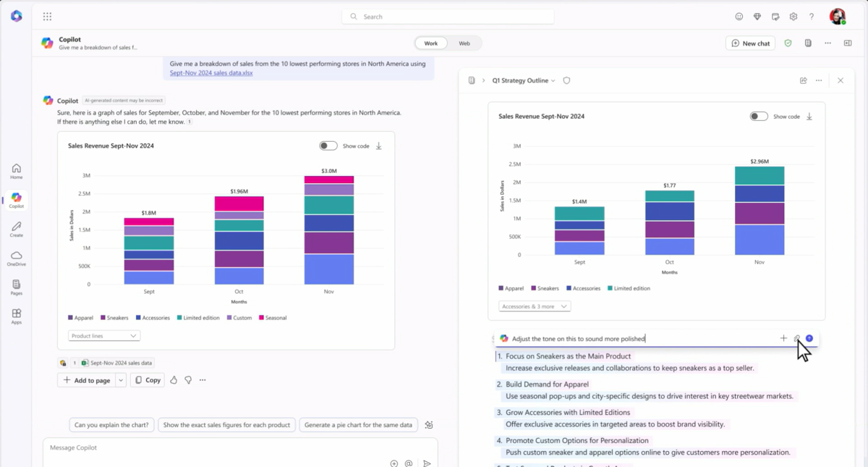Open Settings gear in top header
The image size is (868, 467).
(x=793, y=16)
